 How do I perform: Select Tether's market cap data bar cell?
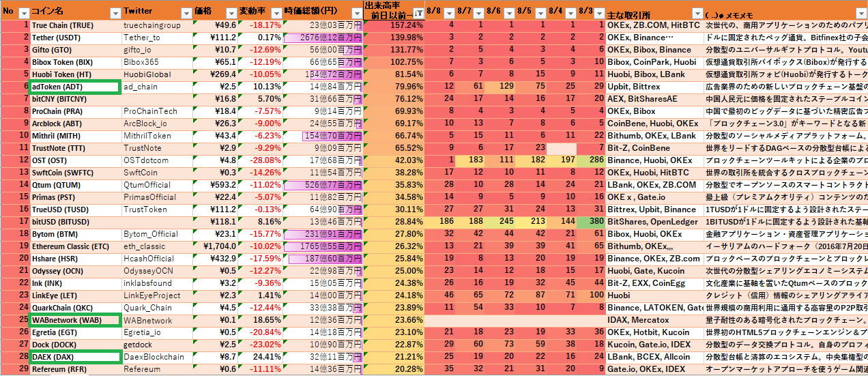(322, 38)
